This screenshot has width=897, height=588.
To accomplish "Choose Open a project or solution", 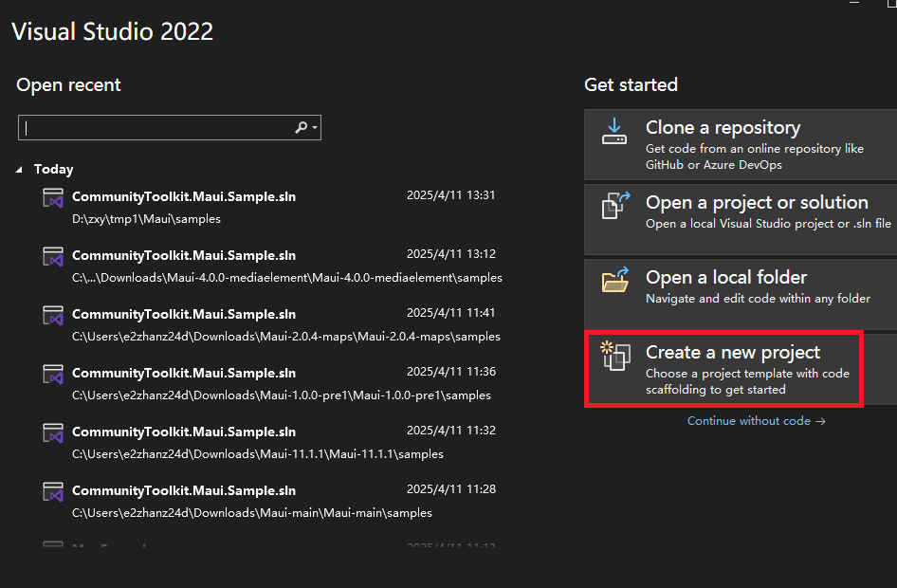I will [741, 220].
